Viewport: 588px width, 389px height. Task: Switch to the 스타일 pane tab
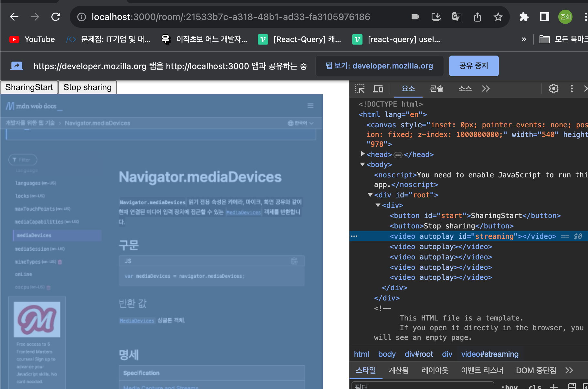(x=366, y=370)
